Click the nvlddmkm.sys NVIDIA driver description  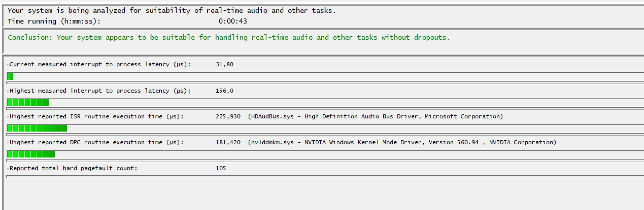pos(402,142)
